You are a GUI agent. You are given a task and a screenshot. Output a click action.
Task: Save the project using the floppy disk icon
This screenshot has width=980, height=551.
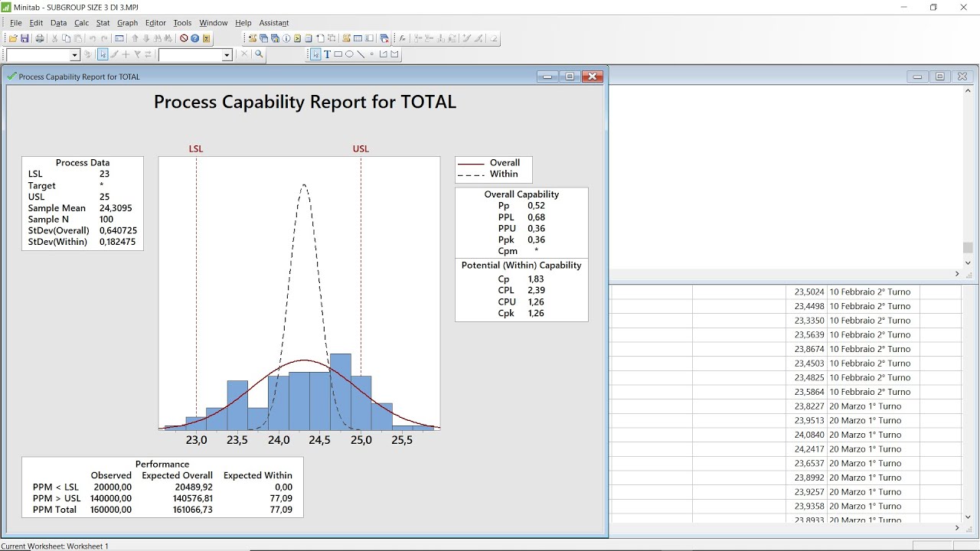tap(24, 38)
